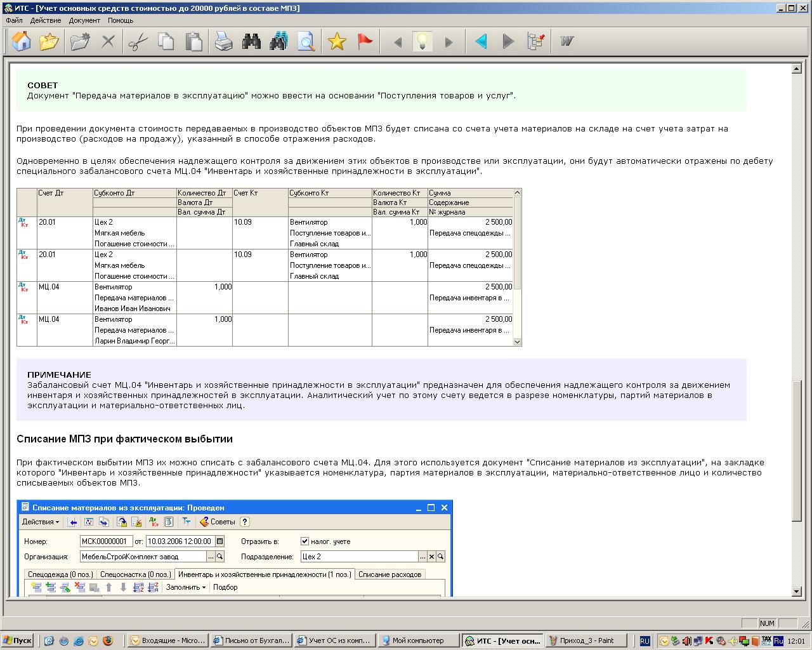Open the "Документ" menu

(x=84, y=20)
